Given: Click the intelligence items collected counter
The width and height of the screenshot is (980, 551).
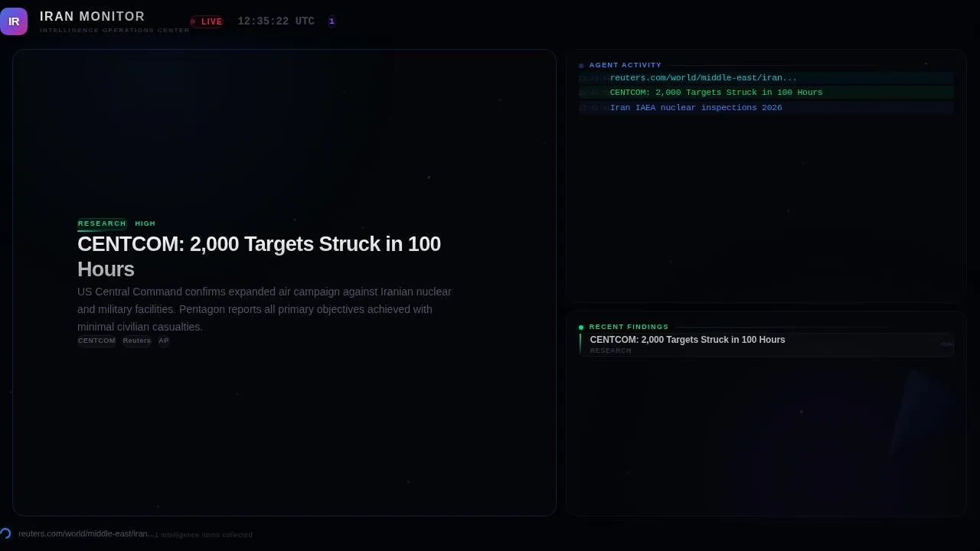Looking at the screenshot, I should click(204, 535).
